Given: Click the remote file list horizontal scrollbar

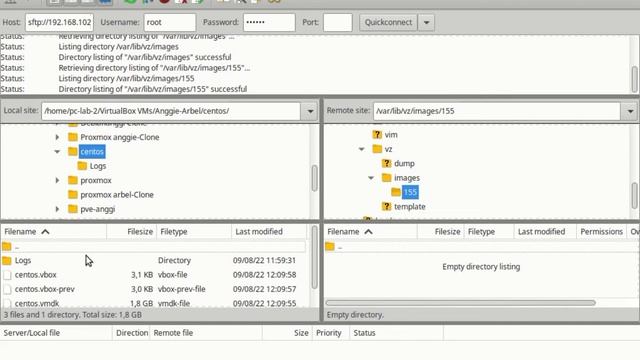Looking at the screenshot, I should point(460,303).
